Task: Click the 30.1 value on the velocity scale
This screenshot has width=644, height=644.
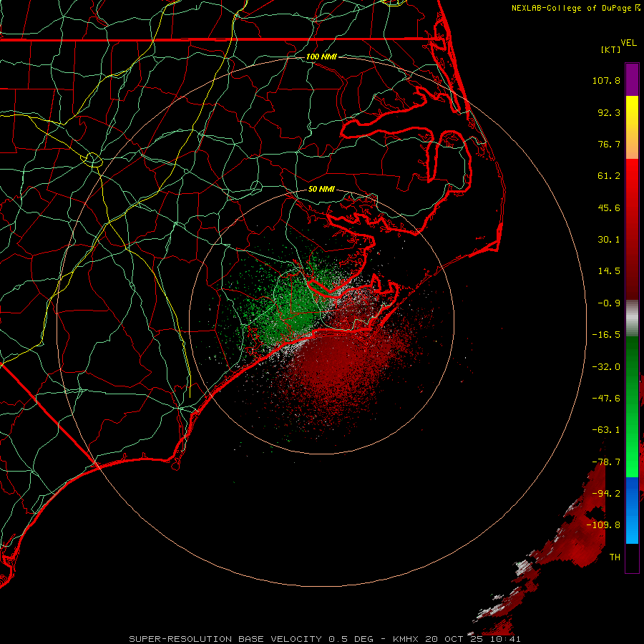Action: [609, 240]
